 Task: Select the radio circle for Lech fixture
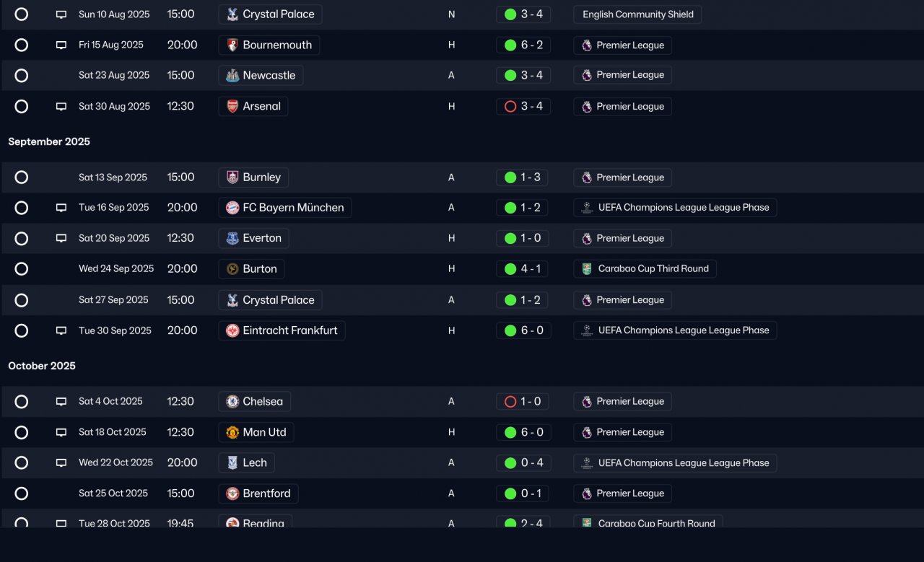(22, 462)
